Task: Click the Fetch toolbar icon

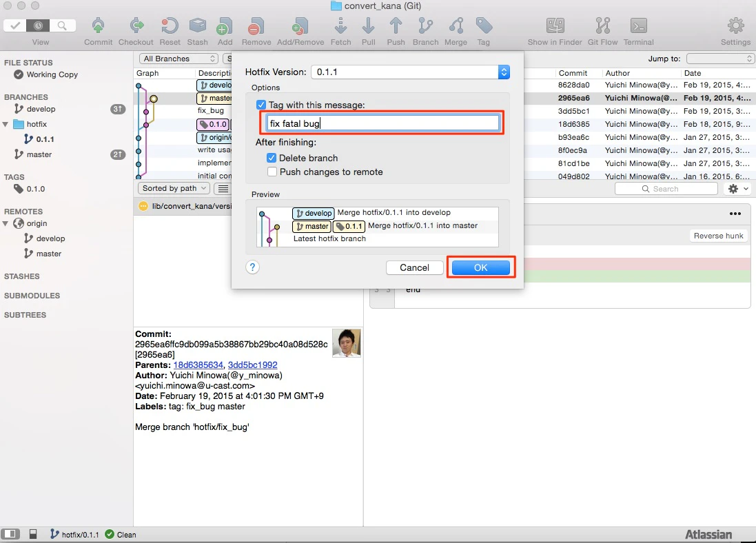Action: pyautogui.click(x=341, y=26)
